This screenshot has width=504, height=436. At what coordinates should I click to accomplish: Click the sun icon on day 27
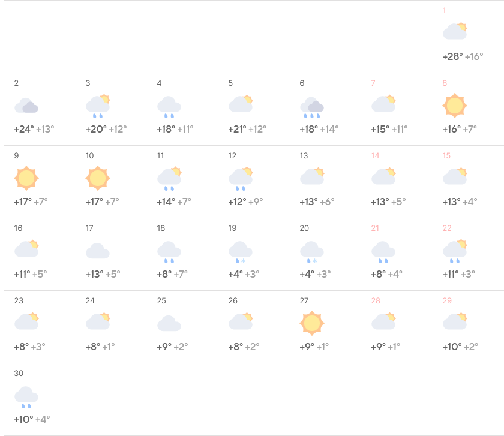pos(312,323)
